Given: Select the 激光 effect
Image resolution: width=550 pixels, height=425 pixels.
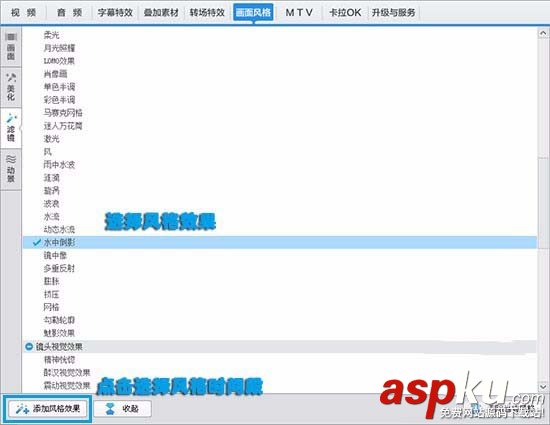Looking at the screenshot, I should point(52,139).
